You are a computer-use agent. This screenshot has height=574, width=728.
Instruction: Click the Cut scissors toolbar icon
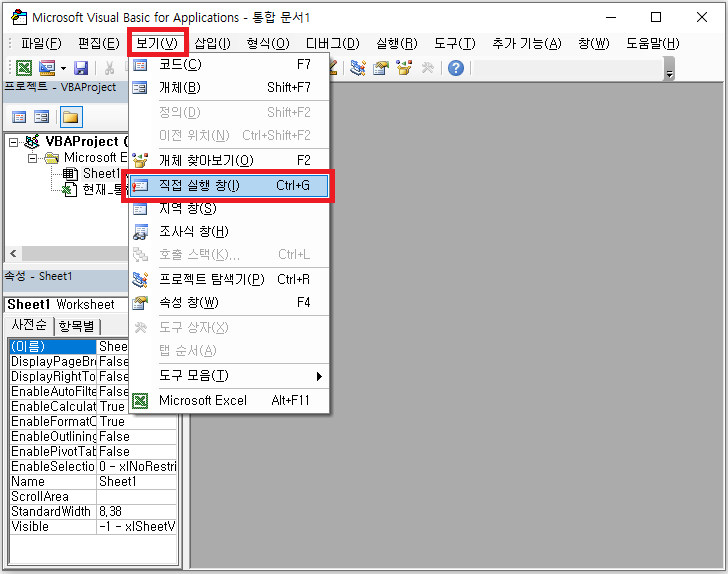click(x=110, y=68)
